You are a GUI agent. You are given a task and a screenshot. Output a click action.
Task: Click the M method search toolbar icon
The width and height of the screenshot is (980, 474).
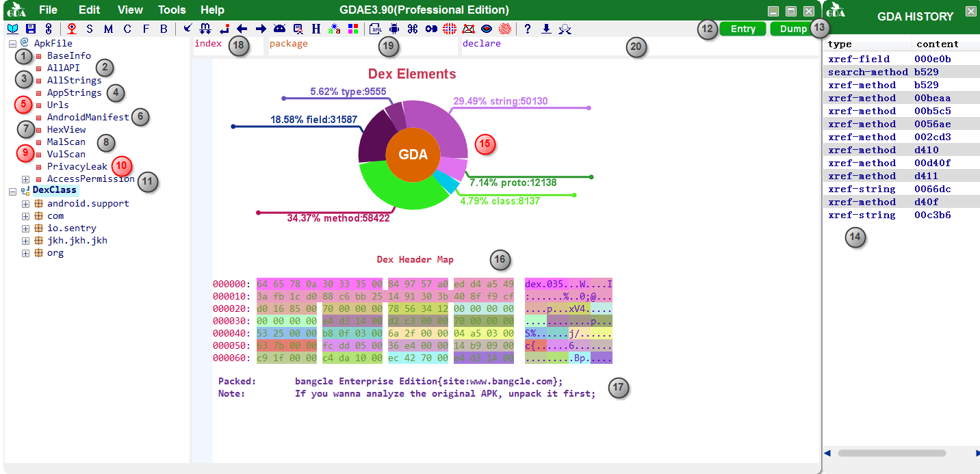(x=108, y=29)
